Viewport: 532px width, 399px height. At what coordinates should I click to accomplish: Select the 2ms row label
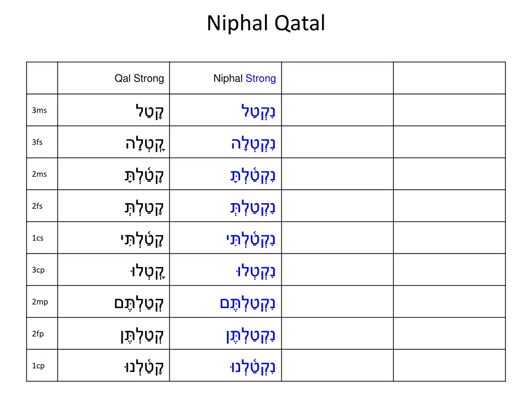point(39,174)
